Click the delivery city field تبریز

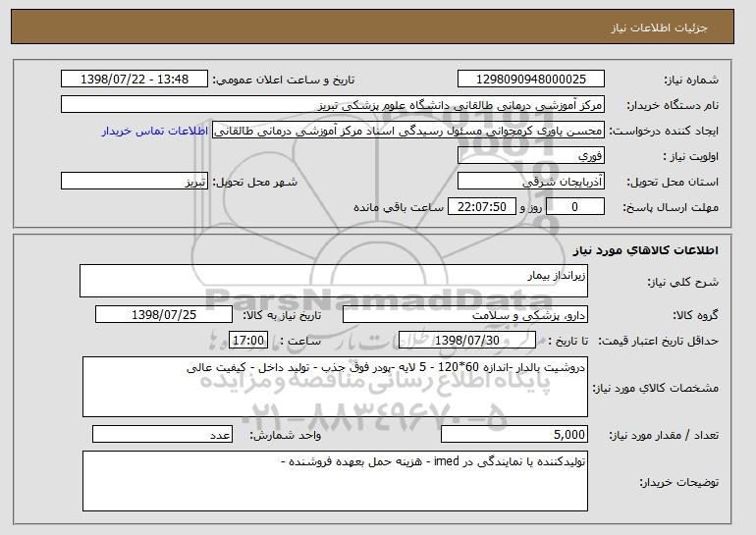(135, 182)
